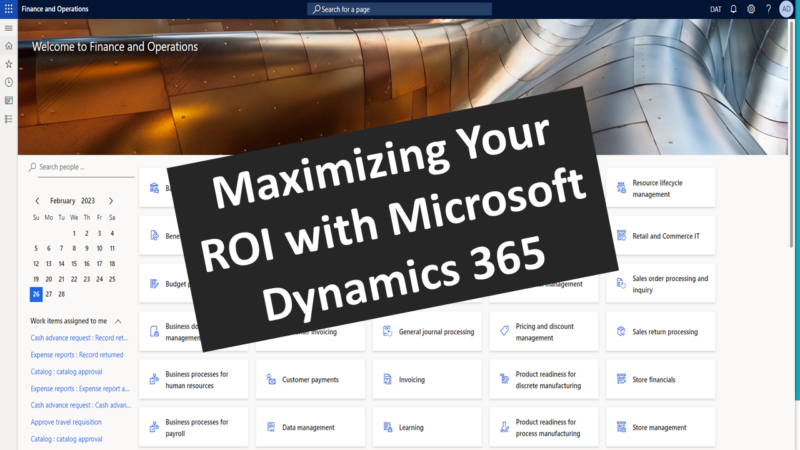This screenshot has height=450, width=800.
Task: Open General journal processing tile icon
Action: (x=388, y=332)
